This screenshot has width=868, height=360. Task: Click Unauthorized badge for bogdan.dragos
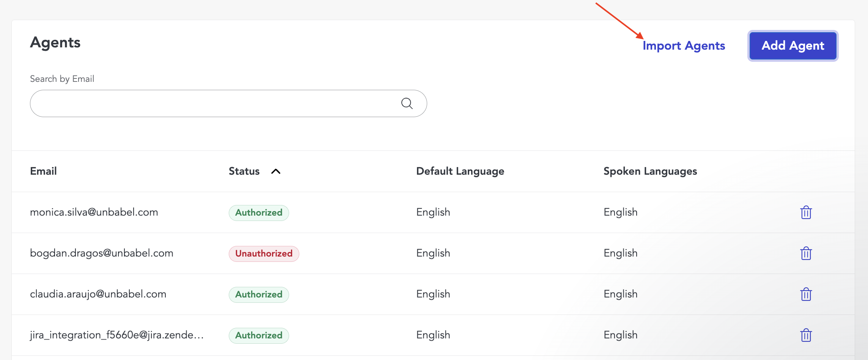(x=264, y=254)
